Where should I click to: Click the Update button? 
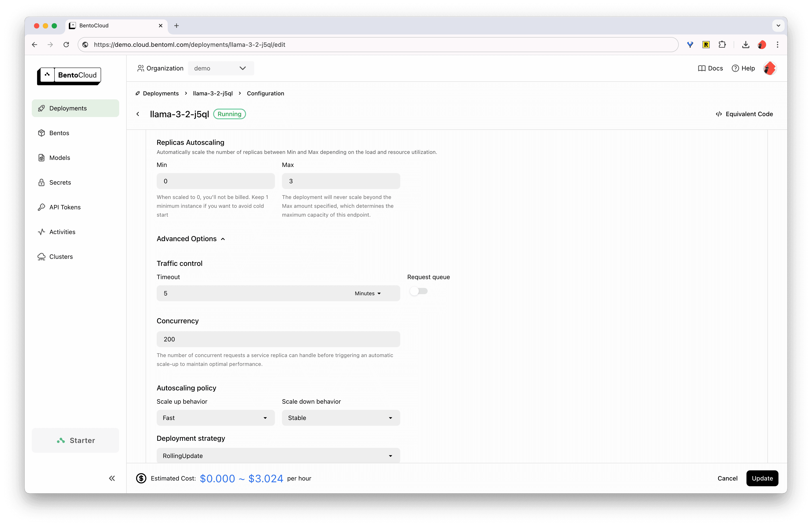click(x=762, y=478)
